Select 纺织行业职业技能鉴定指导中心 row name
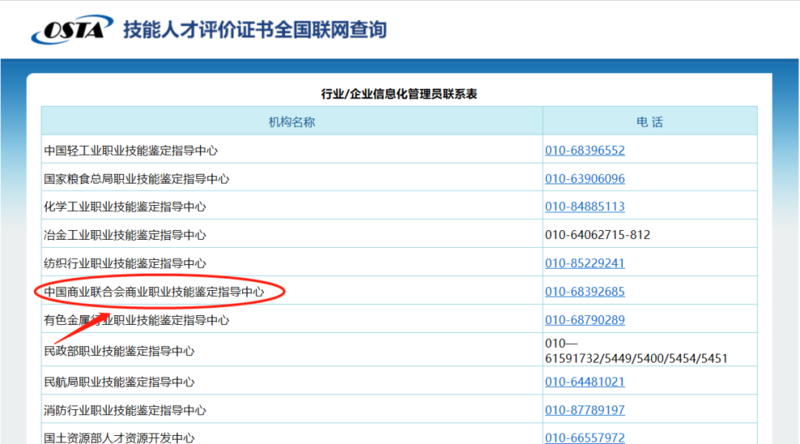The width and height of the screenshot is (800, 444). pos(125,263)
